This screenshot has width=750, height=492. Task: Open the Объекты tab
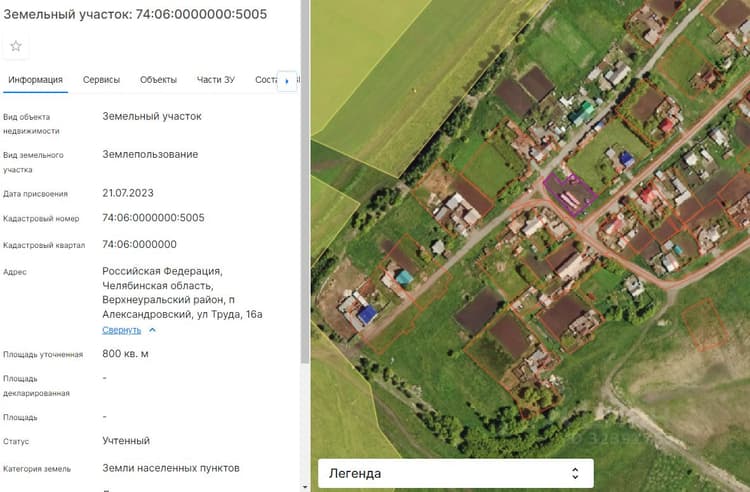point(158,80)
